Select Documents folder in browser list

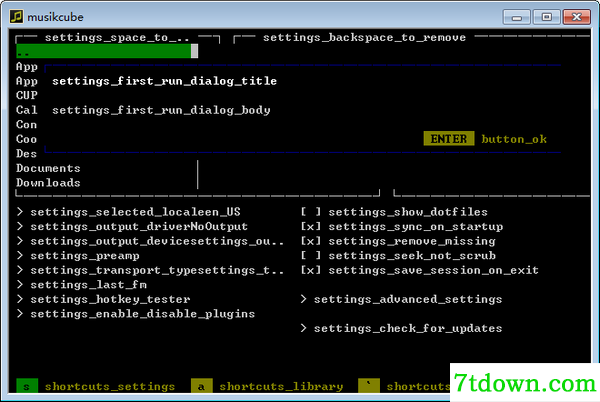click(x=48, y=168)
